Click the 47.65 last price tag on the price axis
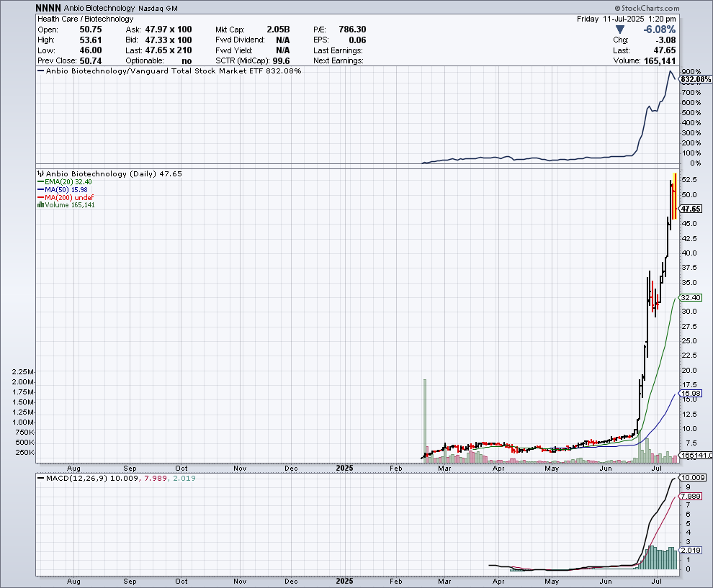Image resolution: width=713 pixels, height=588 pixels. click(691, 209)
